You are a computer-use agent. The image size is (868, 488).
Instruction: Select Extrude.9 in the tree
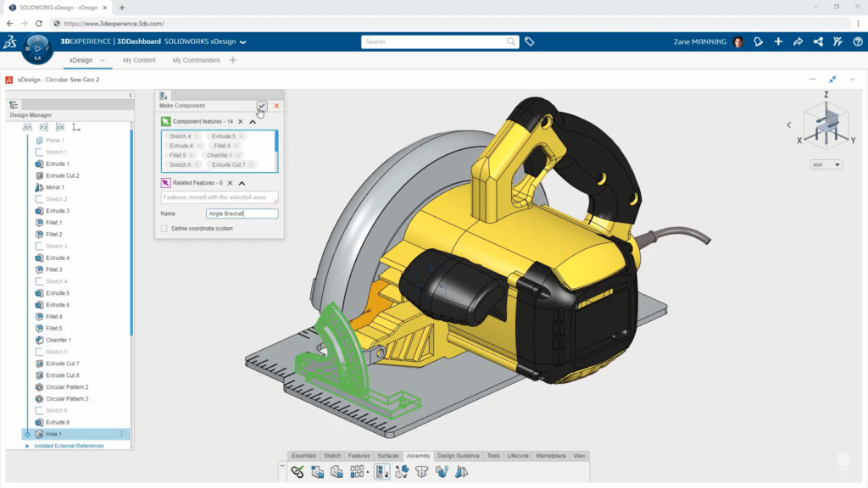pos(57,422)
